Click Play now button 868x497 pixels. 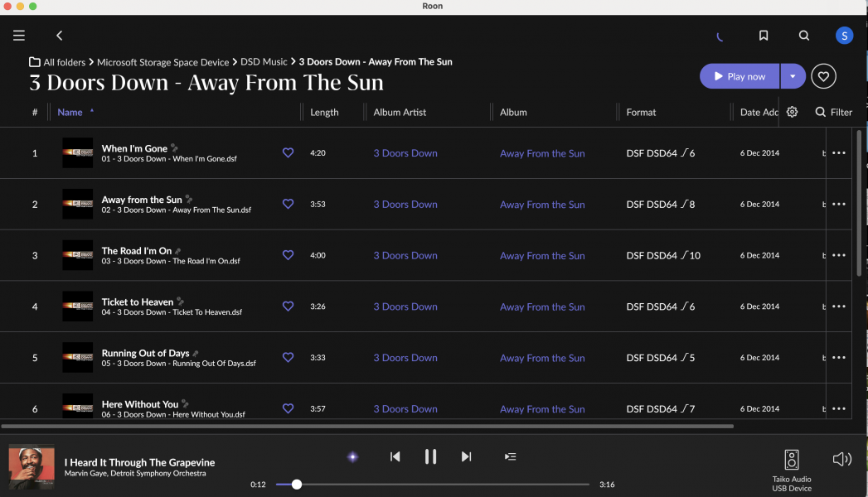739,76
